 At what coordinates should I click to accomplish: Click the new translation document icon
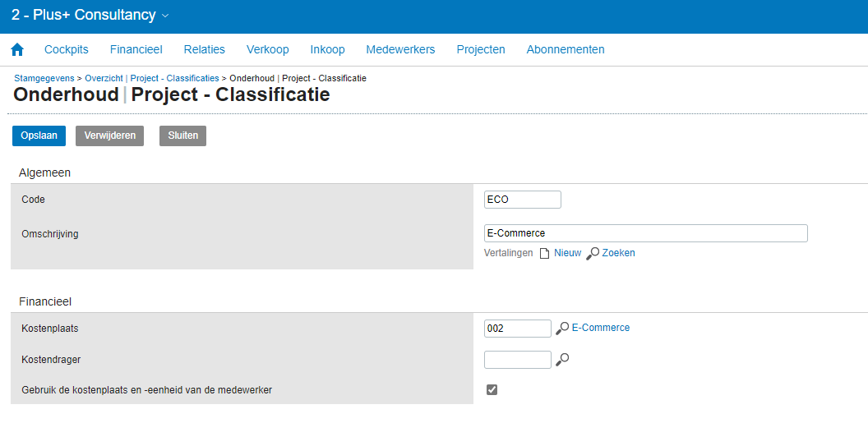coord(544,254)
